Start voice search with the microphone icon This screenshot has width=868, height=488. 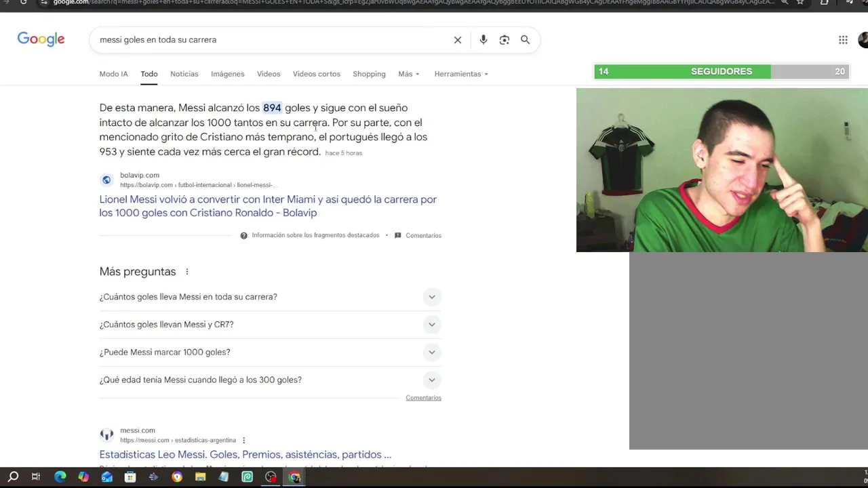(484, 40)
